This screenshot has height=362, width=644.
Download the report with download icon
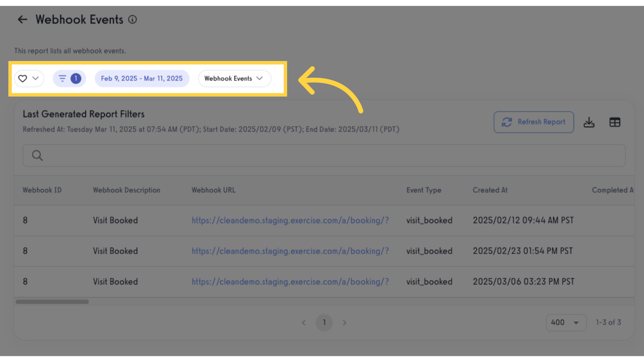[589, 122]
